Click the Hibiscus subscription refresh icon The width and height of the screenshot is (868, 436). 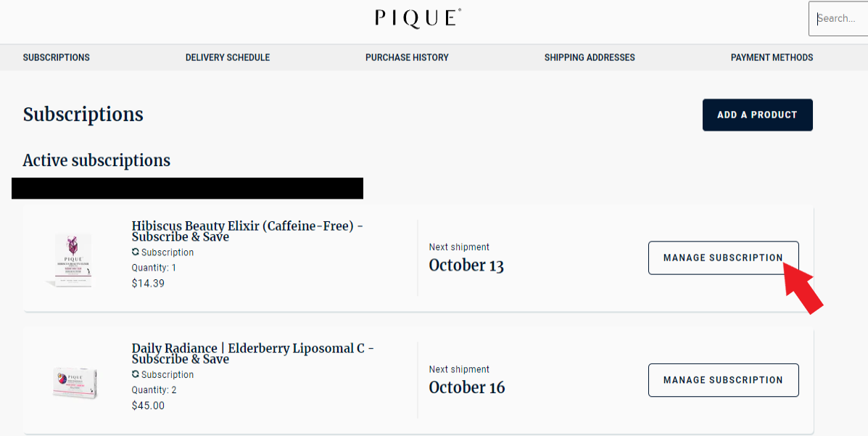click(135, 252)
